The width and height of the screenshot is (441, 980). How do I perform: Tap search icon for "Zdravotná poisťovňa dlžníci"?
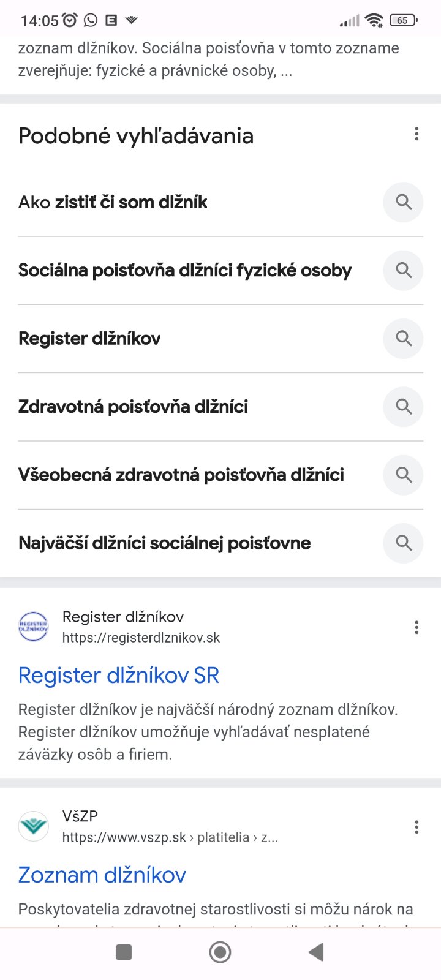403,406
